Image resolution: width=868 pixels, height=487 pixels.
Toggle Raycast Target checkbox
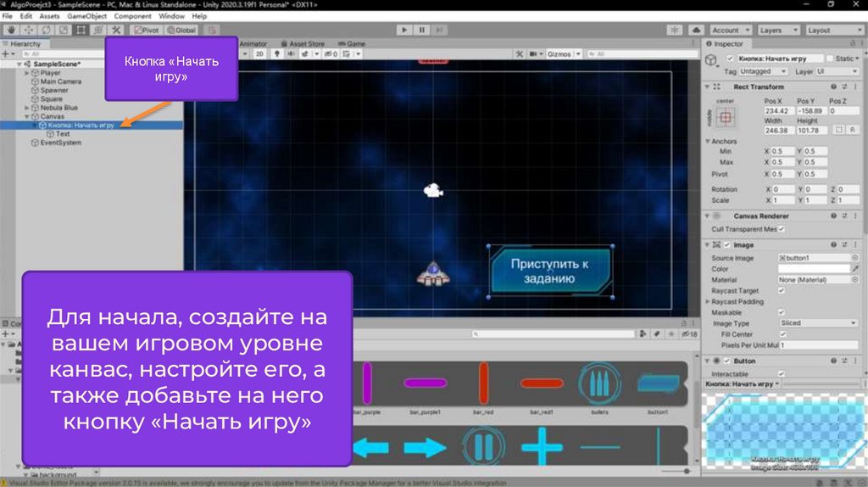(782, 290)
